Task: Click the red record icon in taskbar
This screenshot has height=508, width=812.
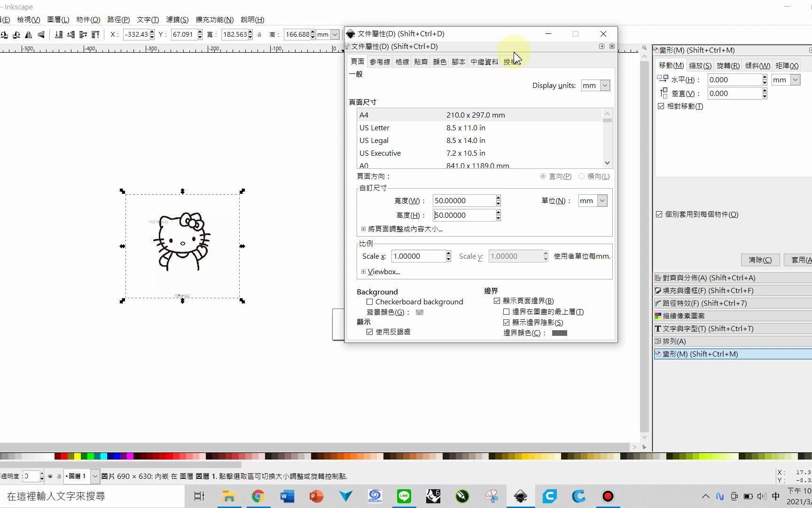Action: pos(608,496)
